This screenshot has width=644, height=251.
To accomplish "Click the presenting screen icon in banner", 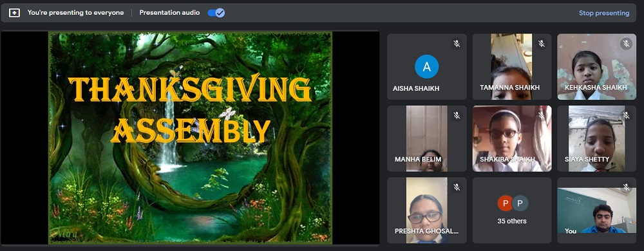I will tap(14, 13).
